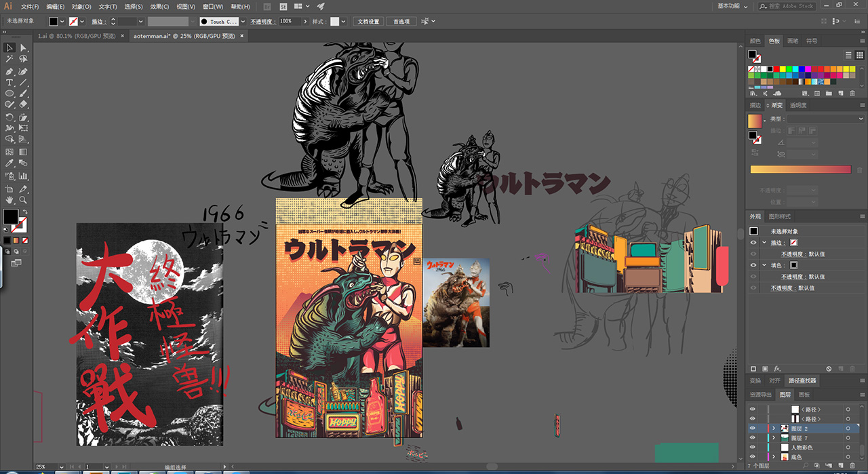The width and height of the screenshot is (868, 474).
Task: Open the Layers panel menu
Action: (x=861, y=394)
